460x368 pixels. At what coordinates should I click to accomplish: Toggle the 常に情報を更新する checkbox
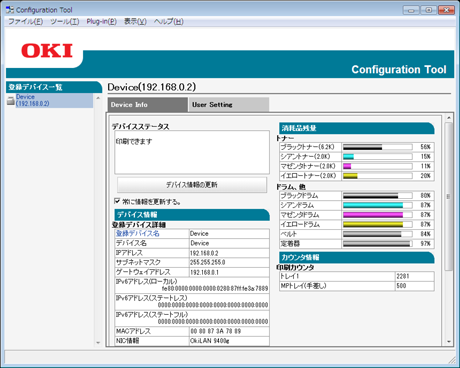117,201
